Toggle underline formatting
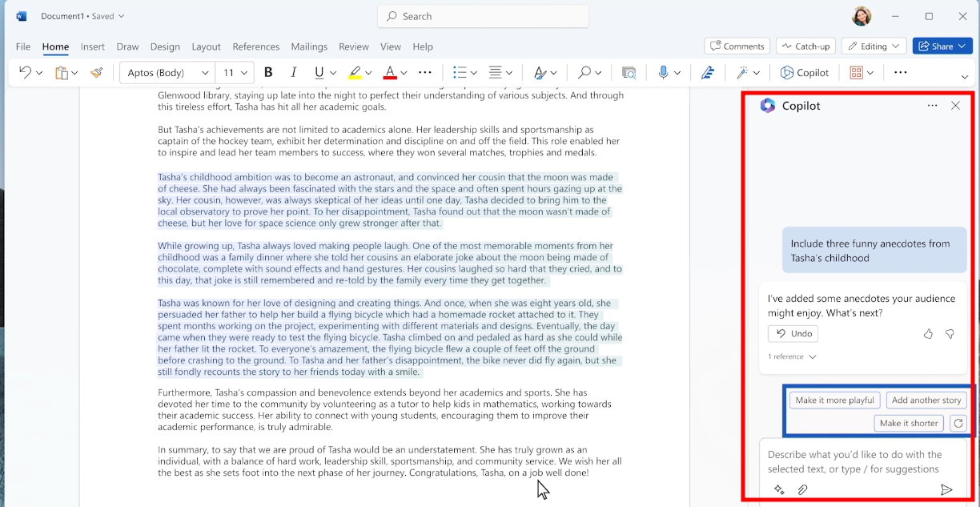The image size is (980, 507). 319,73
